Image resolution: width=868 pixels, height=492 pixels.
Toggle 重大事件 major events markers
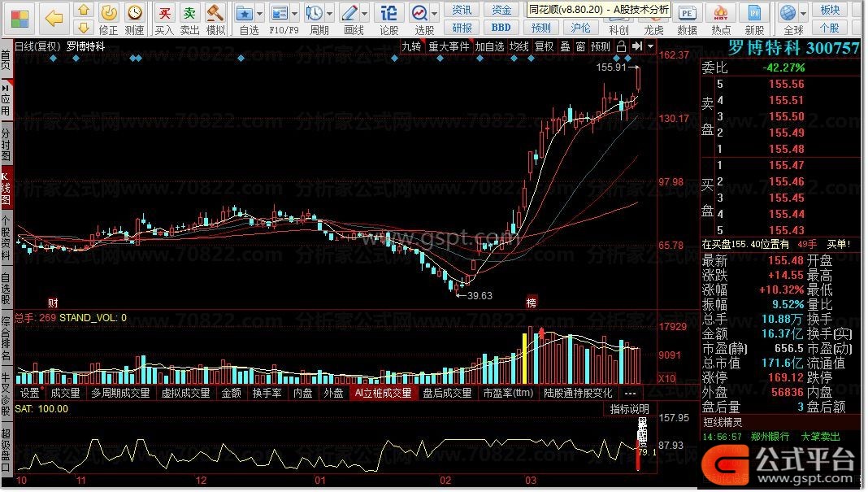tap(449, 46)
